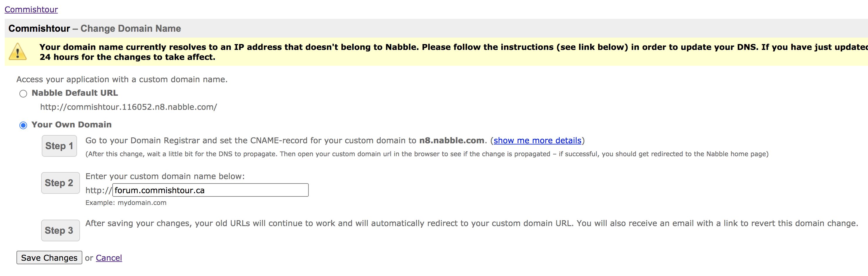Click the Enter your custom domain name prompt

coord(165,176)
